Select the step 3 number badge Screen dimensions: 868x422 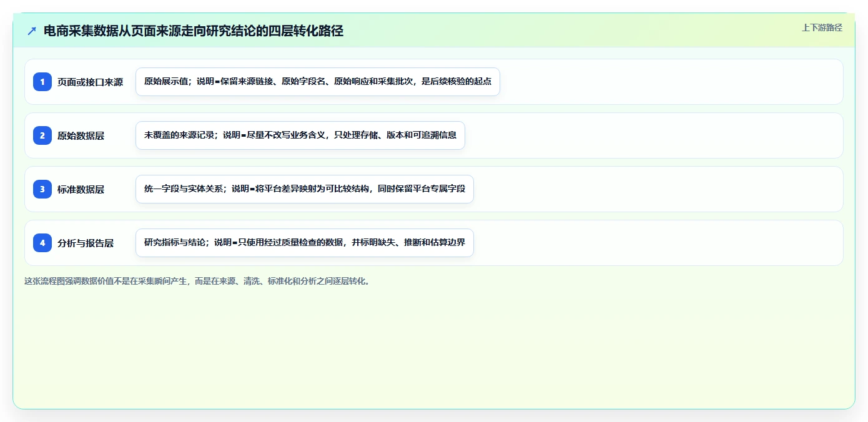(x=42, y=189)
